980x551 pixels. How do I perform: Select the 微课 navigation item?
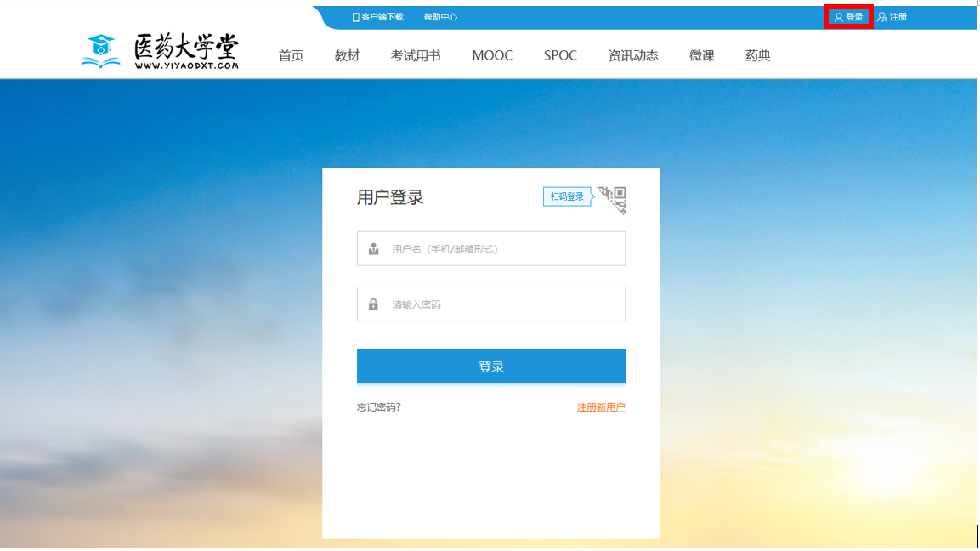[702, 56]
